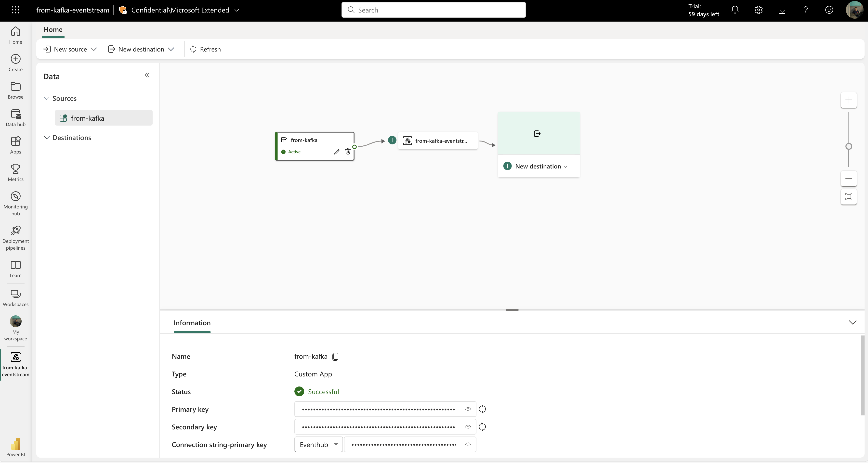Select the Create icon in sidebar
The height and width of the screenshot is (463, 868).
(x=15, y=62)
